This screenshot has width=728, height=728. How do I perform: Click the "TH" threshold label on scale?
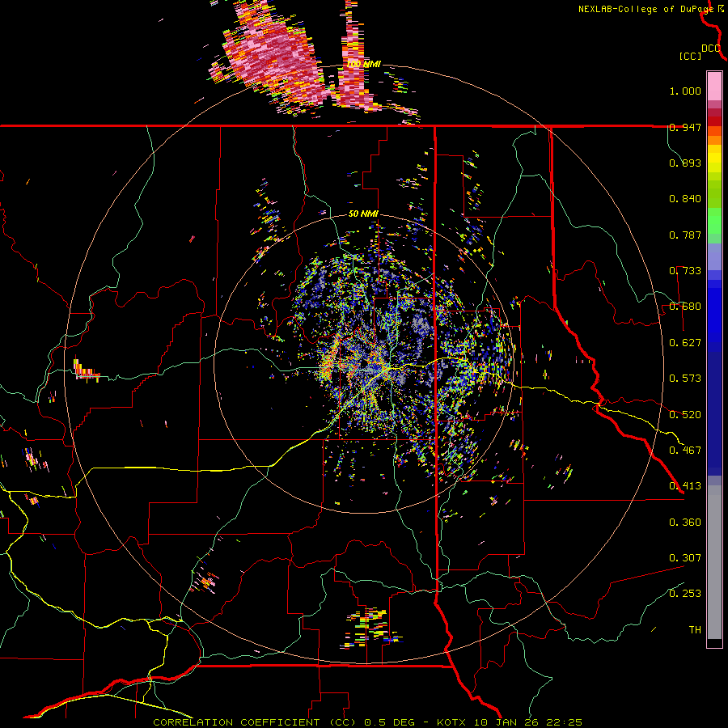[695, 630]
